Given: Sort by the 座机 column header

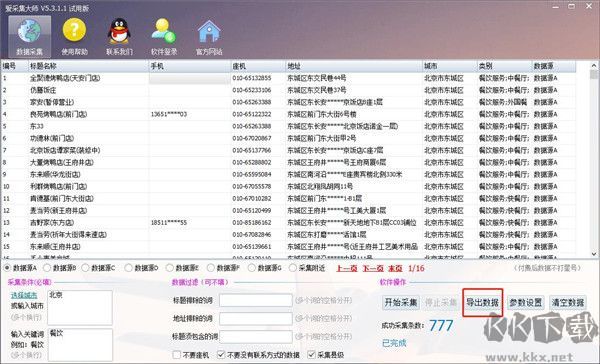Looking at the screenshot, I should click(x=258, y=66).
